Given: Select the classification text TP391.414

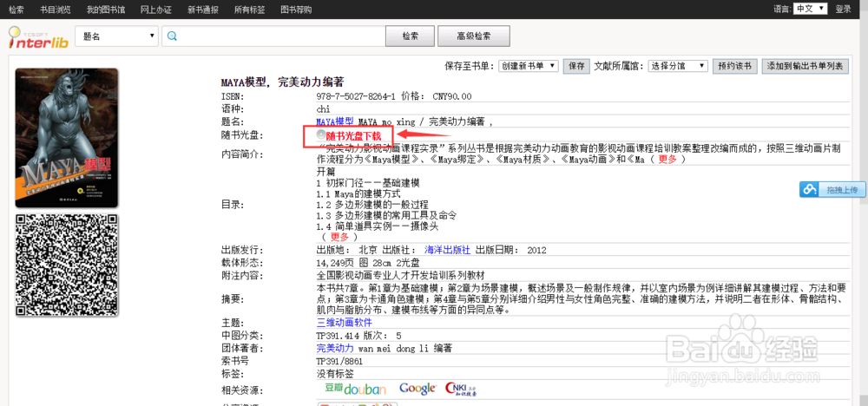Looking at the screenshot, I should pos(338,336).
